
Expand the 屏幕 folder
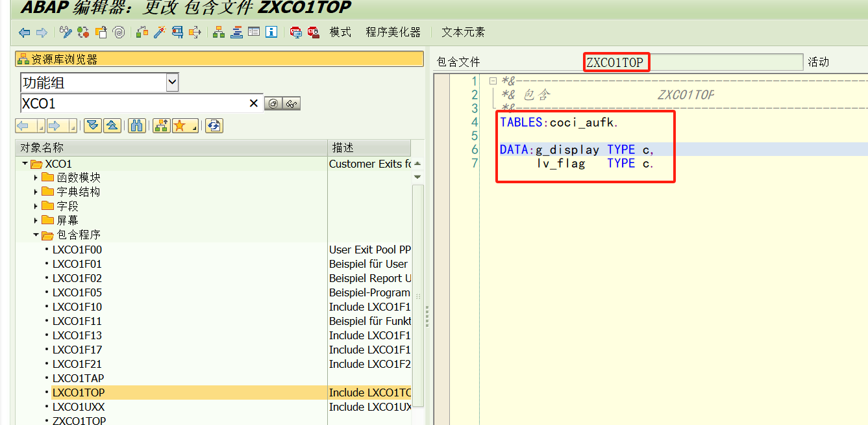coord(36,220)
